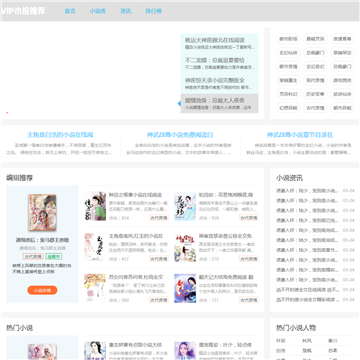The width and height of the screenshot is (360, 360).
Task: Click the 都市职场 category tag
Action: (288, 39)
